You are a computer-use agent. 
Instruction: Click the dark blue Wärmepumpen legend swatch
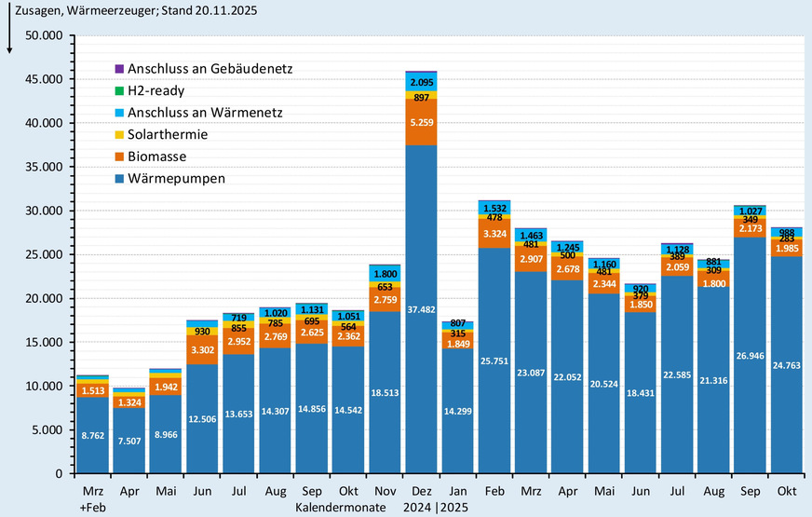point(118,179)
